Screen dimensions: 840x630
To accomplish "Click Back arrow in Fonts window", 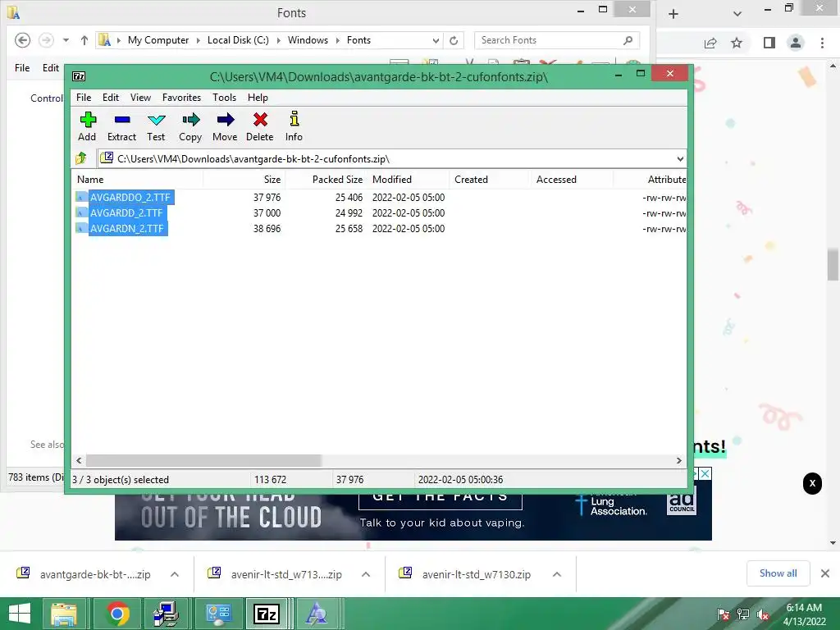I will coord(22,40).
